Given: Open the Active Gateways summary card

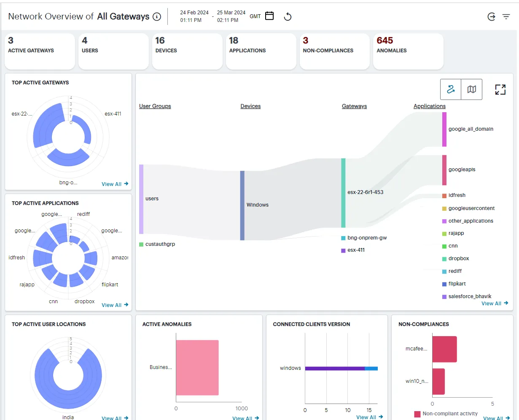Looking at the screenshot, I should pos(40,51).
